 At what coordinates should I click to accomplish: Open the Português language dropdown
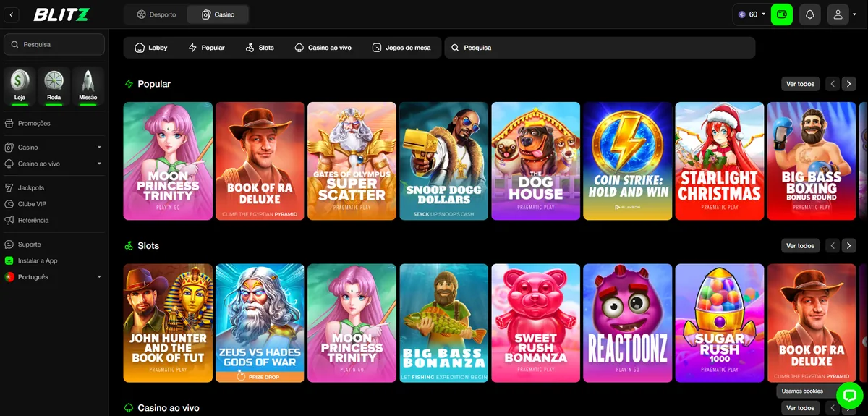click(54, 277)
